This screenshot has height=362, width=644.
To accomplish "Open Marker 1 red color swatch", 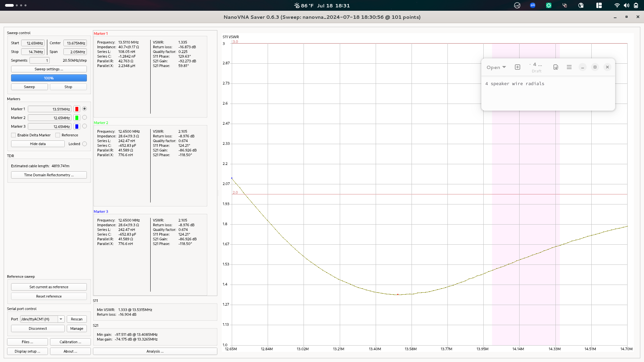I will coord(77,109).
